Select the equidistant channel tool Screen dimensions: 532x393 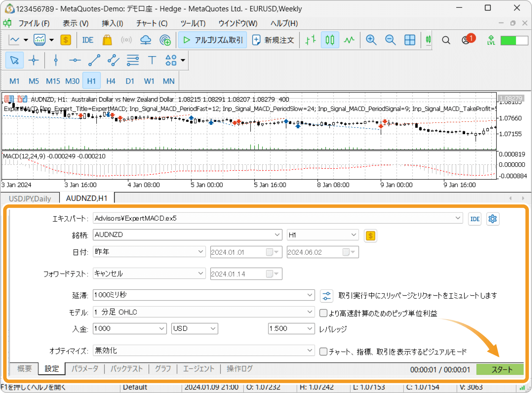pos(114,60)
